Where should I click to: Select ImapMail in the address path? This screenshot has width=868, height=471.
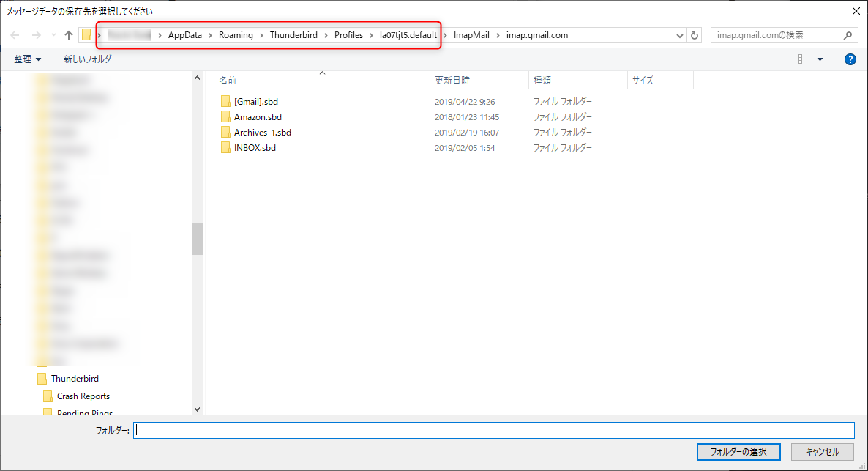(471, 35)
